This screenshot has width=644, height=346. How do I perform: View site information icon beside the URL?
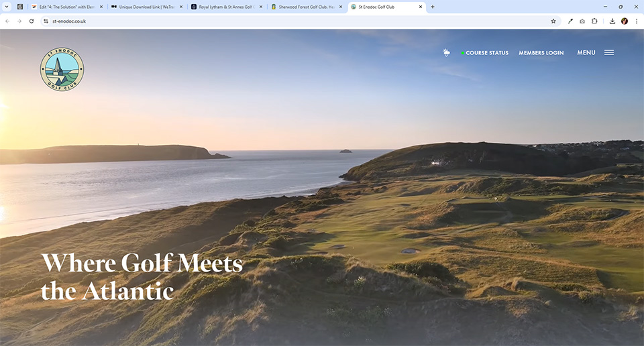(46, 21)
